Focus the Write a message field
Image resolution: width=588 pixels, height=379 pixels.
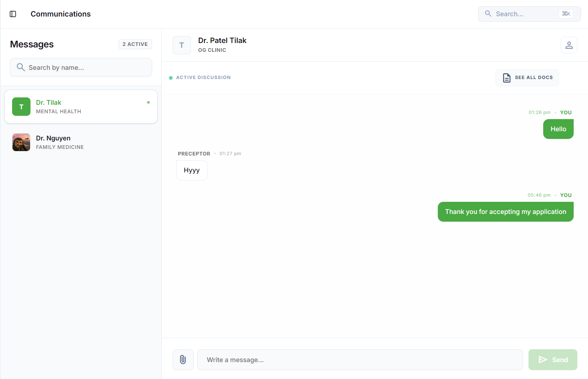(360, 360)
